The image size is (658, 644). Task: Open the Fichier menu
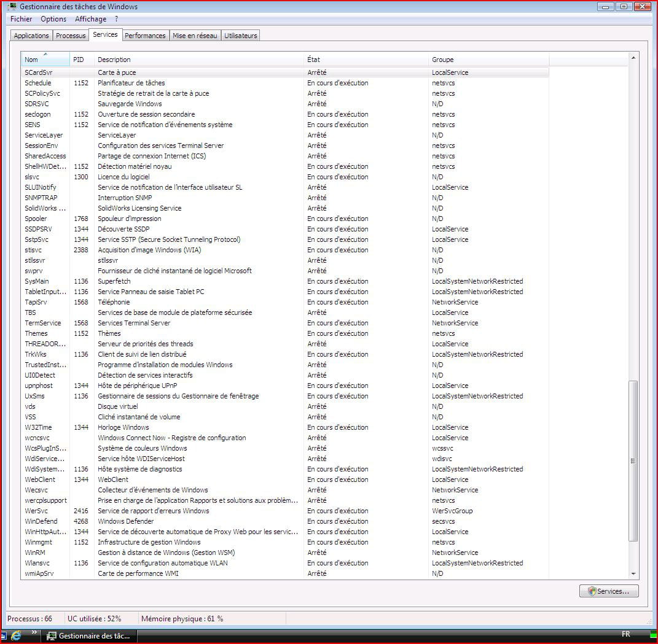pyautogui.click(x=21, y=19)
